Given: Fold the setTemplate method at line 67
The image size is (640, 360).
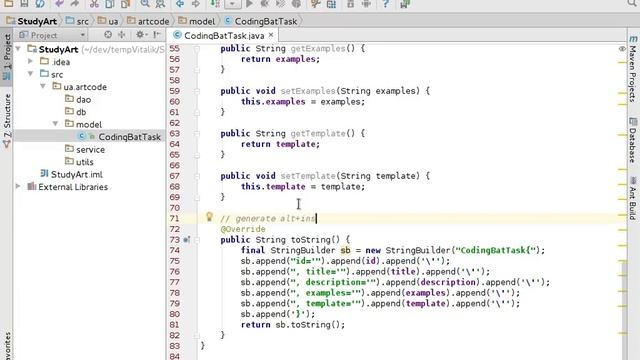Looking at the screenshot, I should pos(197,176).
